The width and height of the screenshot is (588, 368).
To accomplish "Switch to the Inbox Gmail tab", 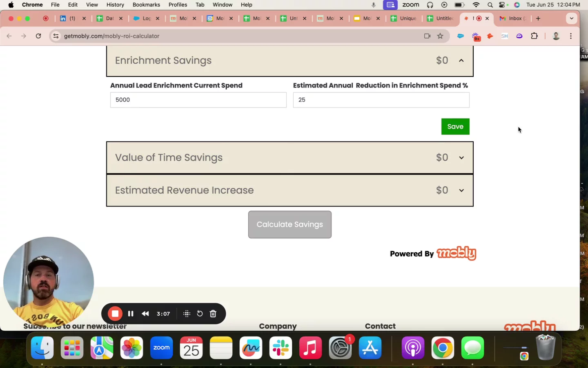I will pyautogui.click(x=513, y=18).
